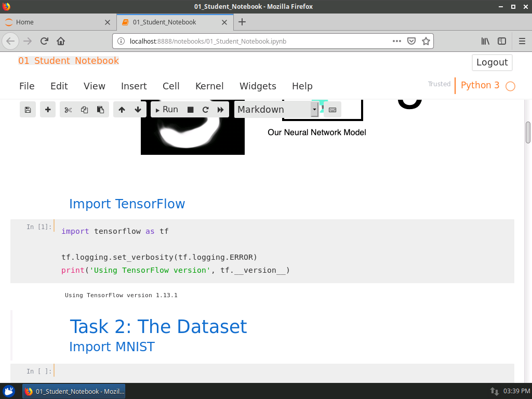Open the desktop applications menu icon

click(9, 391)
